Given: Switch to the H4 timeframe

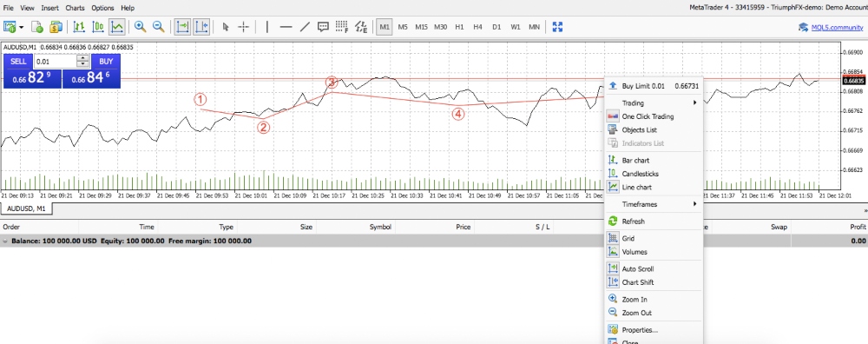Looking at the screenshot, I should pos(477,27).
